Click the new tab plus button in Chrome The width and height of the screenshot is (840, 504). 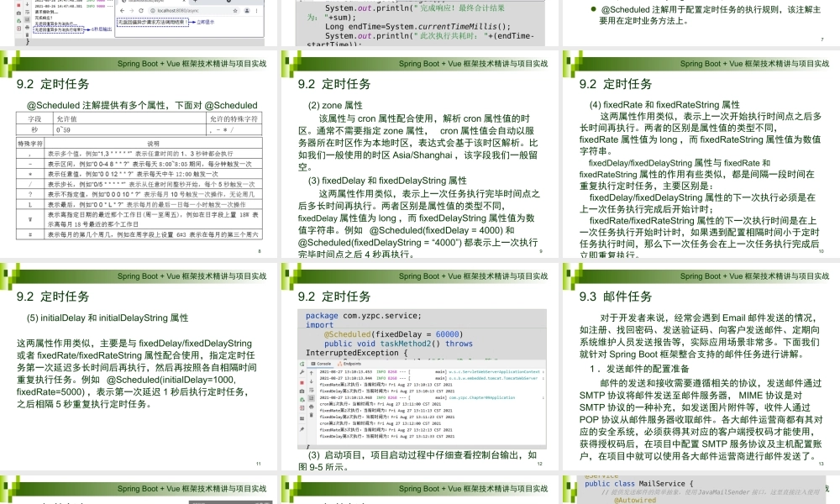(x=195, y=2)
